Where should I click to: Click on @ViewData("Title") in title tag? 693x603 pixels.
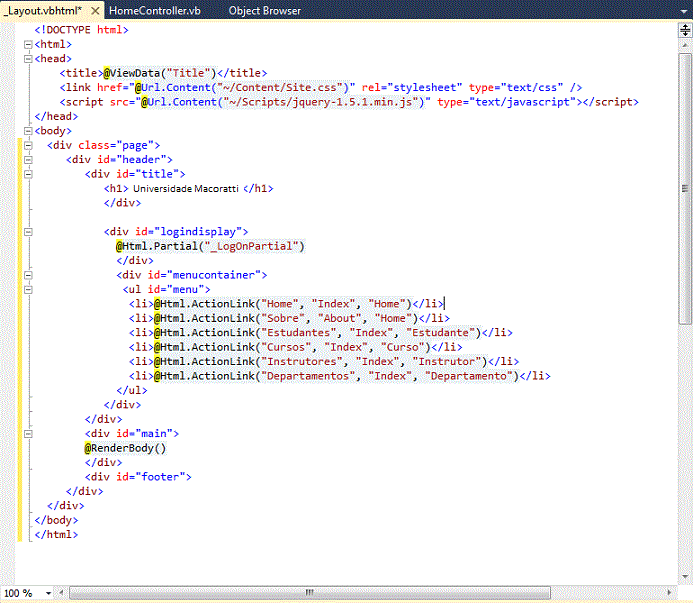pyautogui.click(x=160, y=73)
